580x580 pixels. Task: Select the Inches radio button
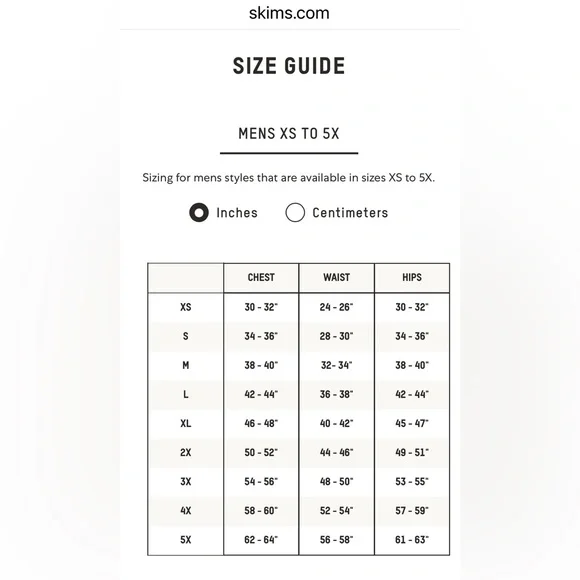(x=199, y=213)
